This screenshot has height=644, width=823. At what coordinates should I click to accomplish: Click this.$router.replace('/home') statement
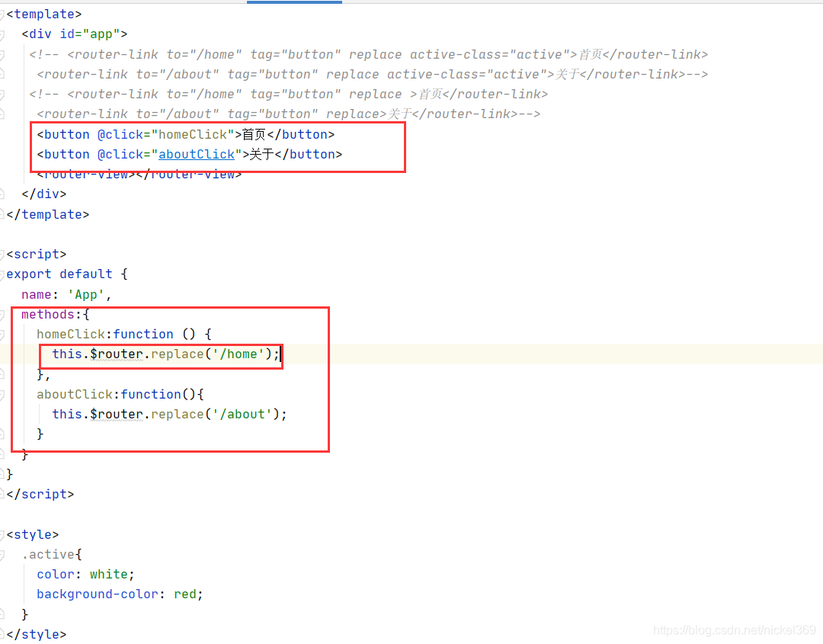166,355
